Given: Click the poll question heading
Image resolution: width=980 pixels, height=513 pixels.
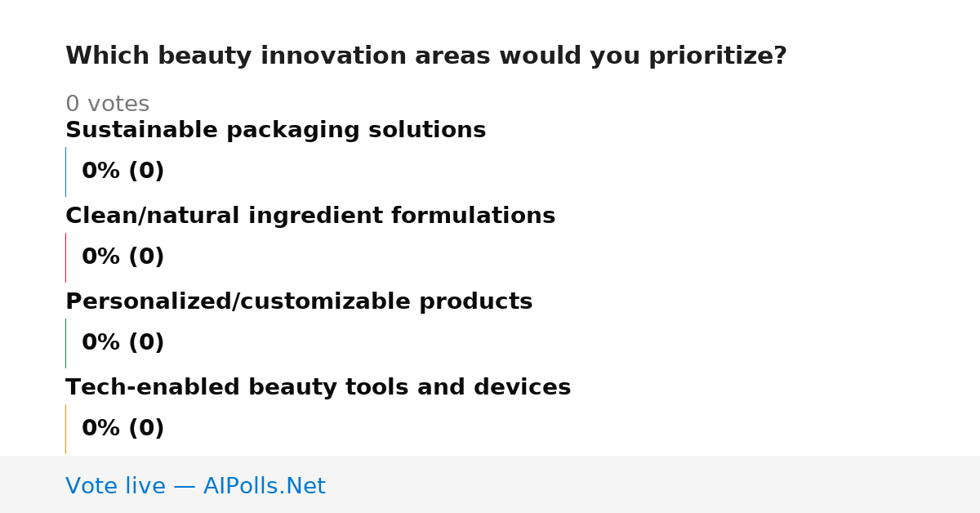Looking at the screenshot, I should click(425, 56).
